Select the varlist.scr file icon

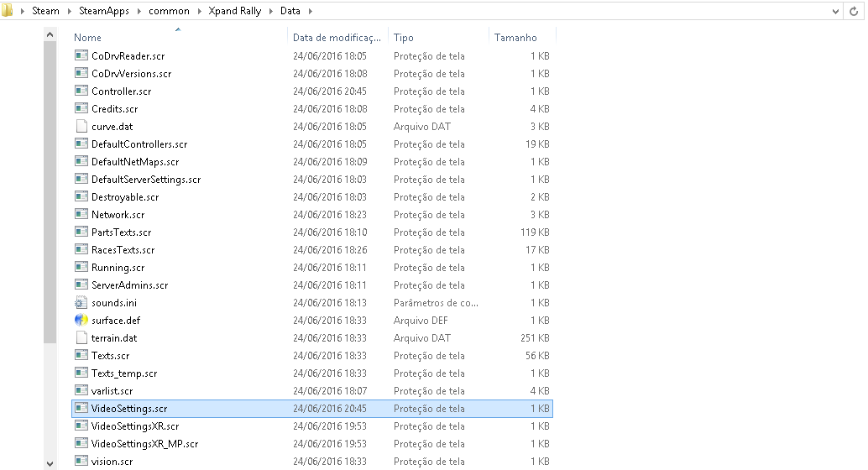81,391
